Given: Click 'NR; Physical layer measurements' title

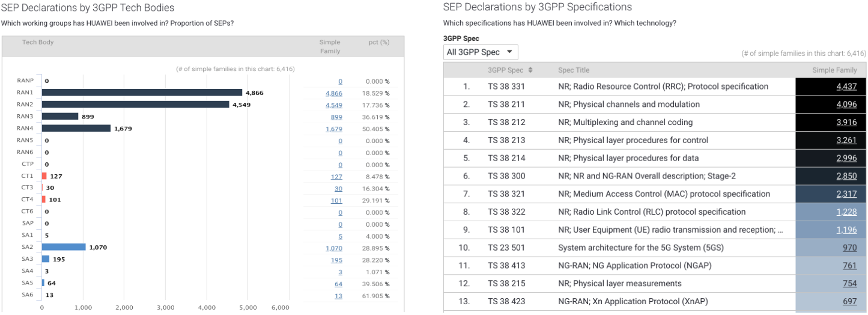Looking at the screenshot, I should pyautogui.click(x=620, y=284).
